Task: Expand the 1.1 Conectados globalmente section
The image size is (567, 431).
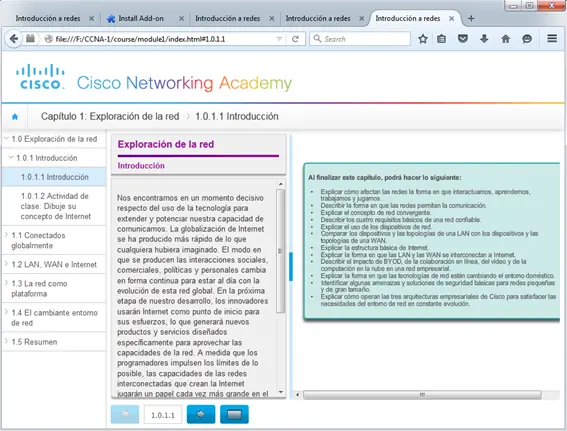Action: coord(7,235)
